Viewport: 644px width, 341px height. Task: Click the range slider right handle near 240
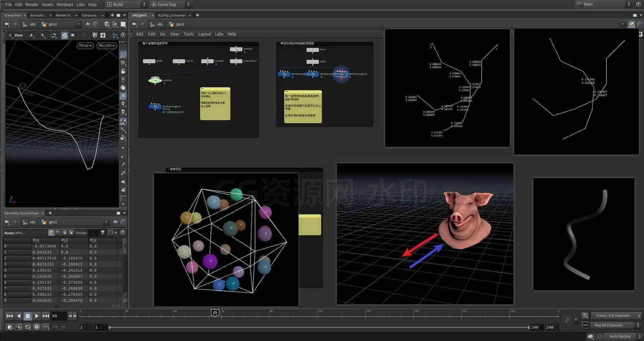coord(528,327)
